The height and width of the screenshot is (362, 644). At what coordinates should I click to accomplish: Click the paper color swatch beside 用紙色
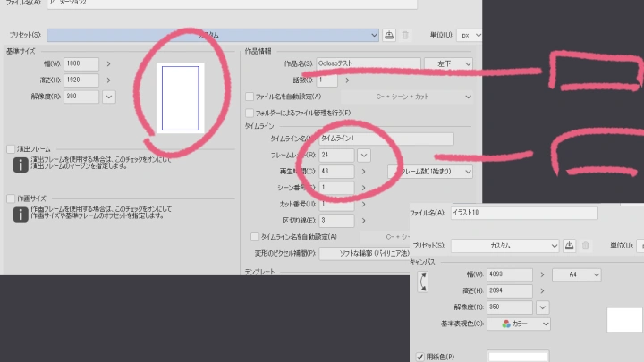516,357
